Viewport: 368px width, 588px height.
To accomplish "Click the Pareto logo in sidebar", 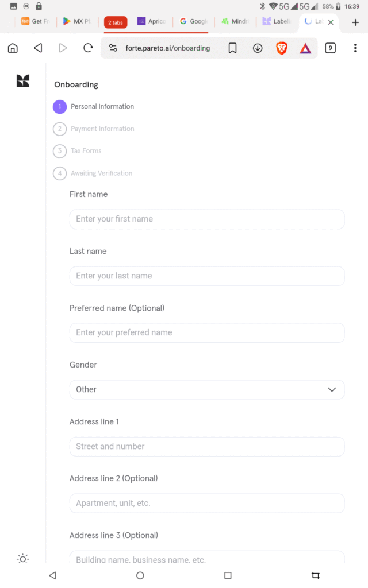I will click(23, 81).
